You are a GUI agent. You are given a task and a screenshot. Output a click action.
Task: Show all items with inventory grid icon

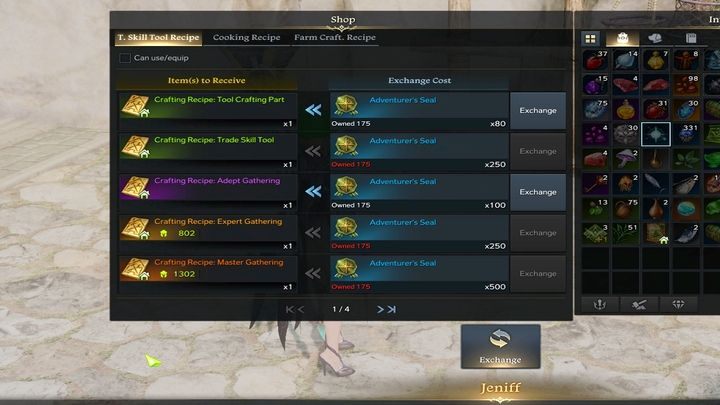tap(591, 39)
